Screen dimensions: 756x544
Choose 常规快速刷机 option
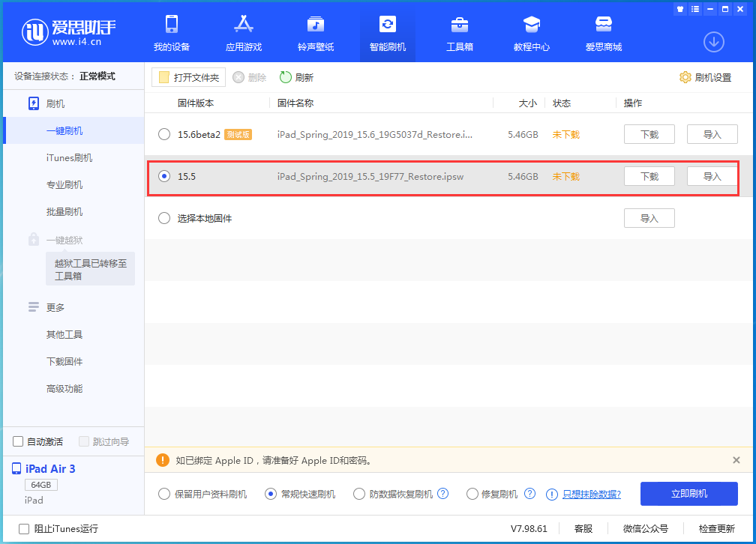[x=271, y=494]
